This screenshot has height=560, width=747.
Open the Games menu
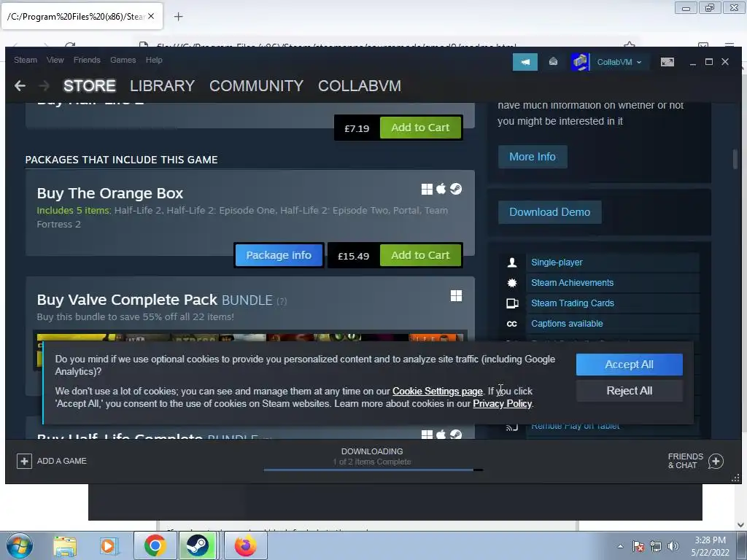[x=123, y=60]
